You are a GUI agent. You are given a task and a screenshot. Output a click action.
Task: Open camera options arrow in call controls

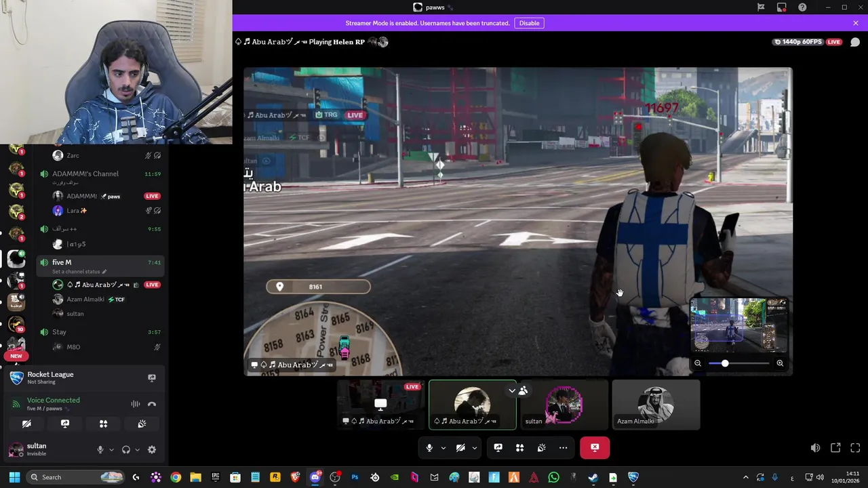pyautogui.click(x=475, y=448)
